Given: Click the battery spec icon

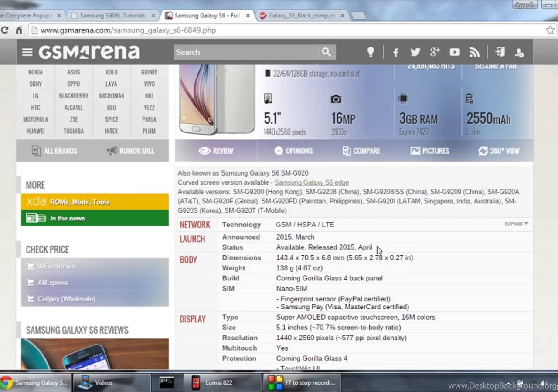Looking at the screenshot, I should pyautogui.click(x=469, y=98).
